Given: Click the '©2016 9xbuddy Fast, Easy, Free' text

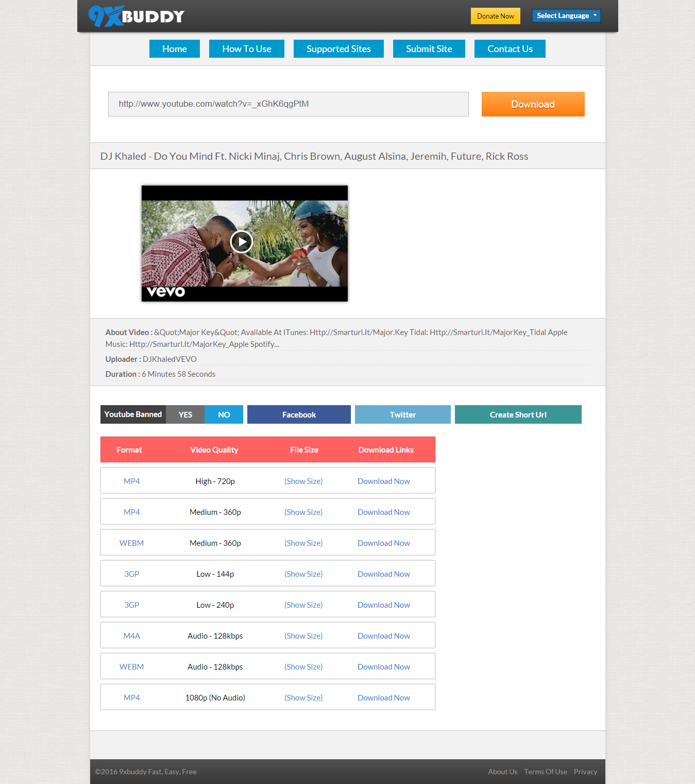Looking at the screenshot, I should coord(146,772).
